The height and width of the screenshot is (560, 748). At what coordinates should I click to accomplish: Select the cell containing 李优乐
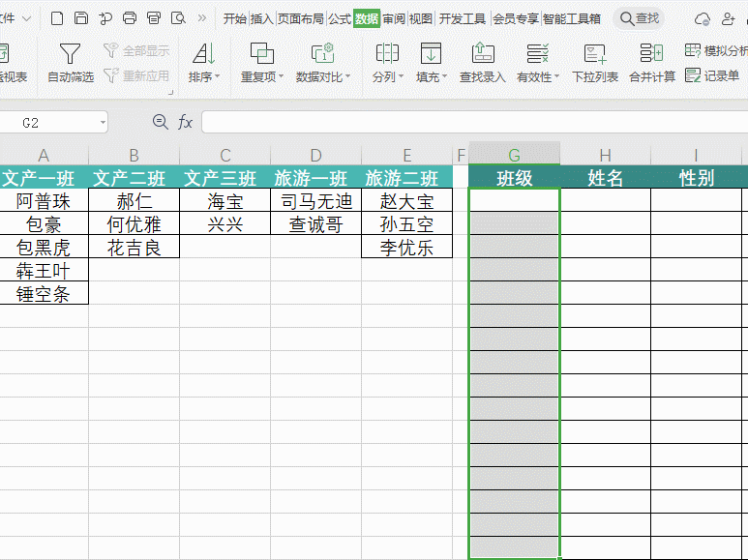point(407,247)
